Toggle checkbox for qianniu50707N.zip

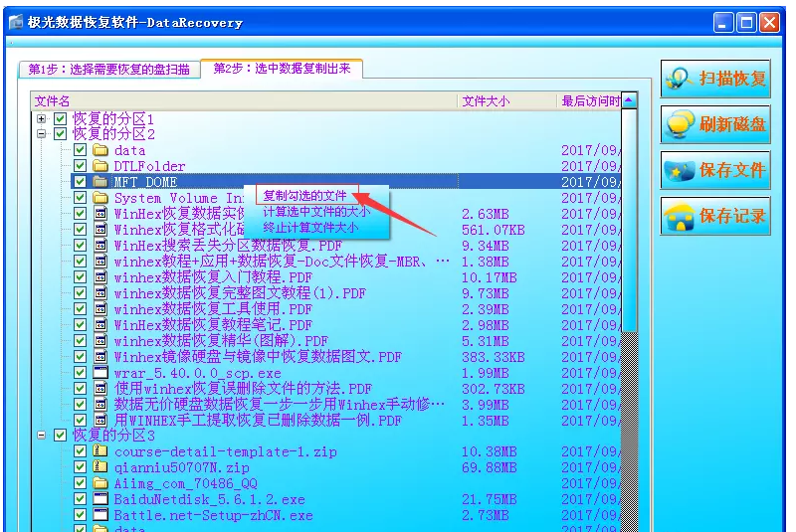[80, 467]
